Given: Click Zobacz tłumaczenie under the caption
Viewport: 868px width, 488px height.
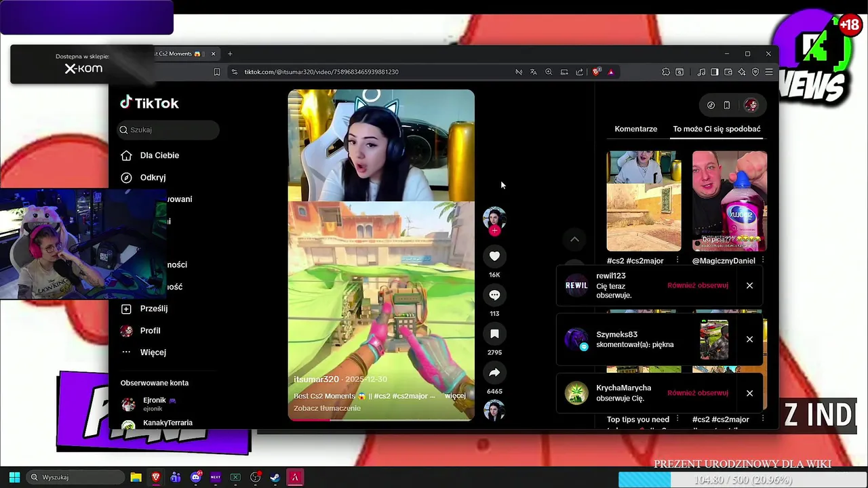Looking at the screenshot, I should coord(327,408).
